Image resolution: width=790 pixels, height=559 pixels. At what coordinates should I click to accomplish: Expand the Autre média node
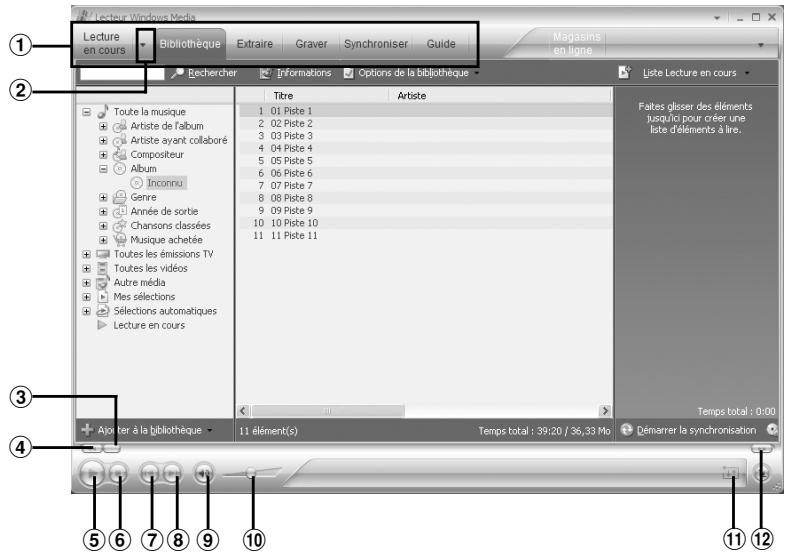tap(87, 283)
